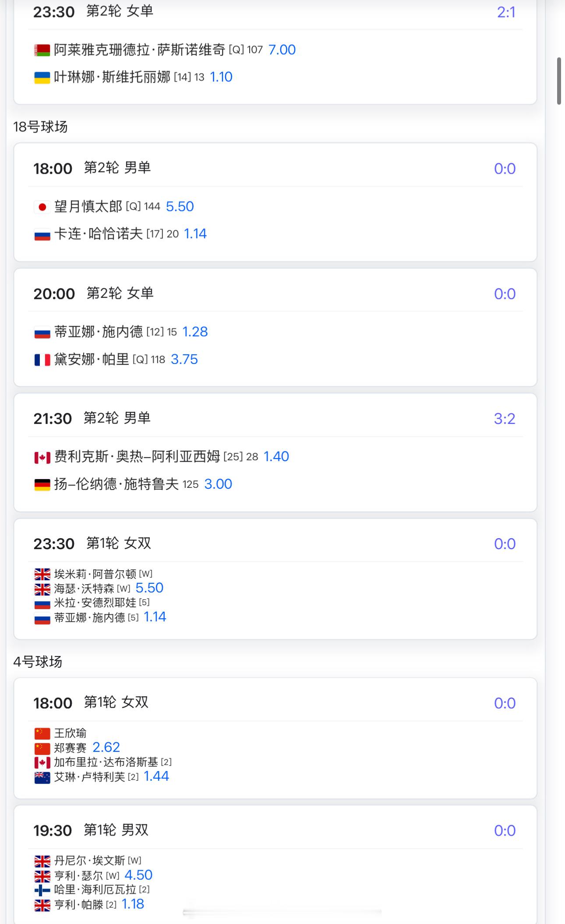Click Ukraine flag beside 叶琳娜·斯维托丽娜
565x924 pixels.
tap(42, 78)
